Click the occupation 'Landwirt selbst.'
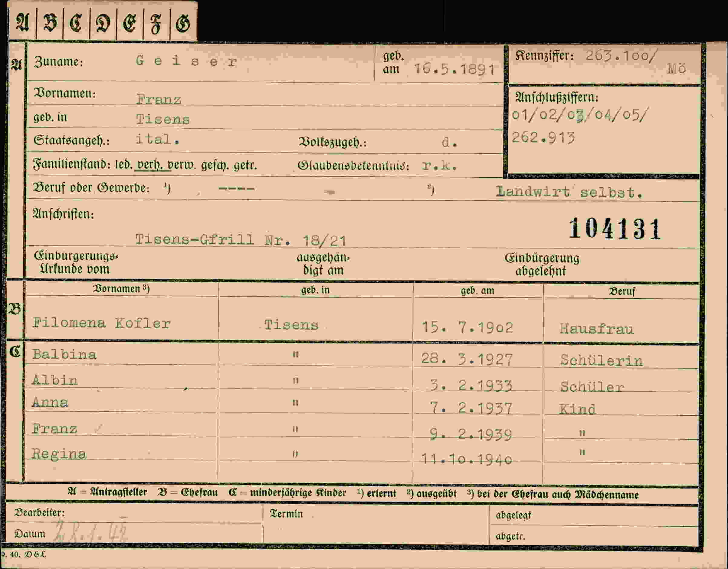The image size is (728, 569). 569,192
